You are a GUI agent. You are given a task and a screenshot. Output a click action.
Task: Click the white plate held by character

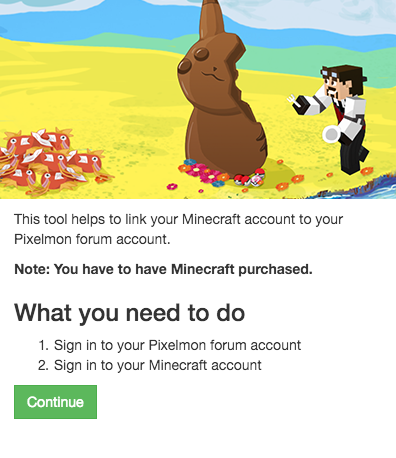pos(331,134)
